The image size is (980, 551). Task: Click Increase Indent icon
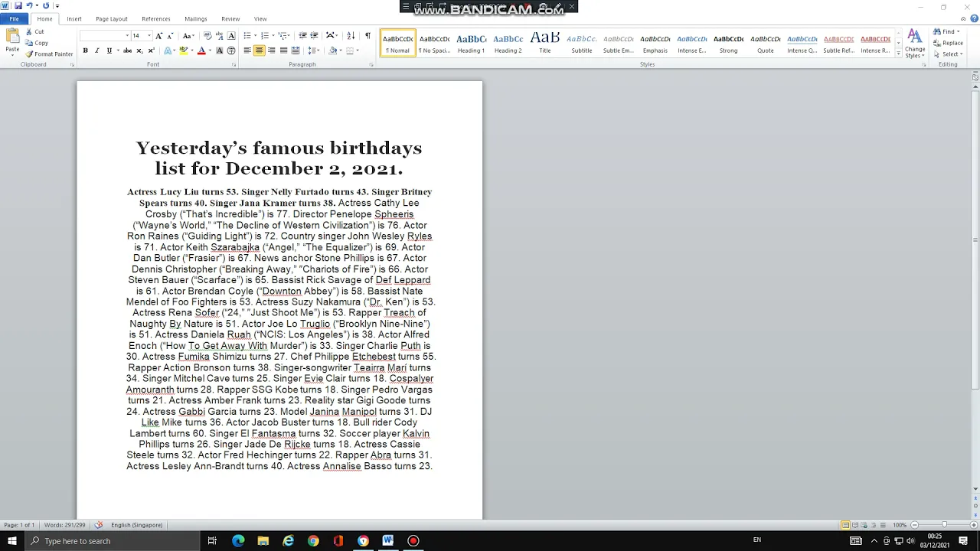(x=314, y=36)
